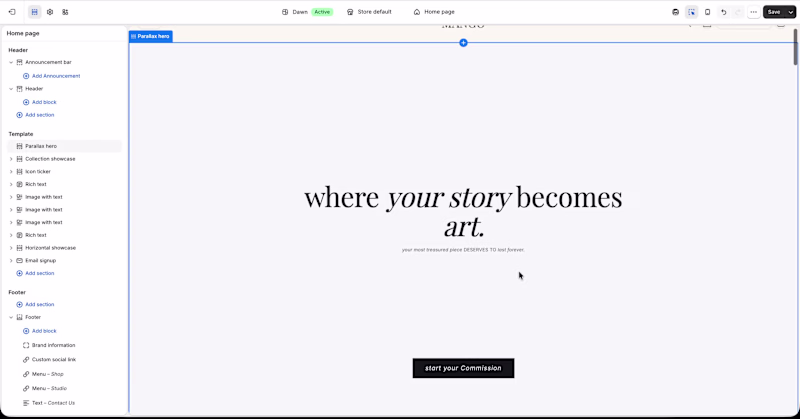Screen dimensions: 800x419
Task: Switch to mobile preview icon
Action: click(707, 12)
